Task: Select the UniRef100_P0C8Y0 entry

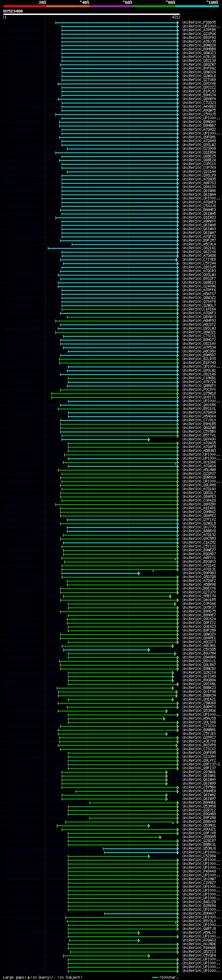Action: coord(199,390)
